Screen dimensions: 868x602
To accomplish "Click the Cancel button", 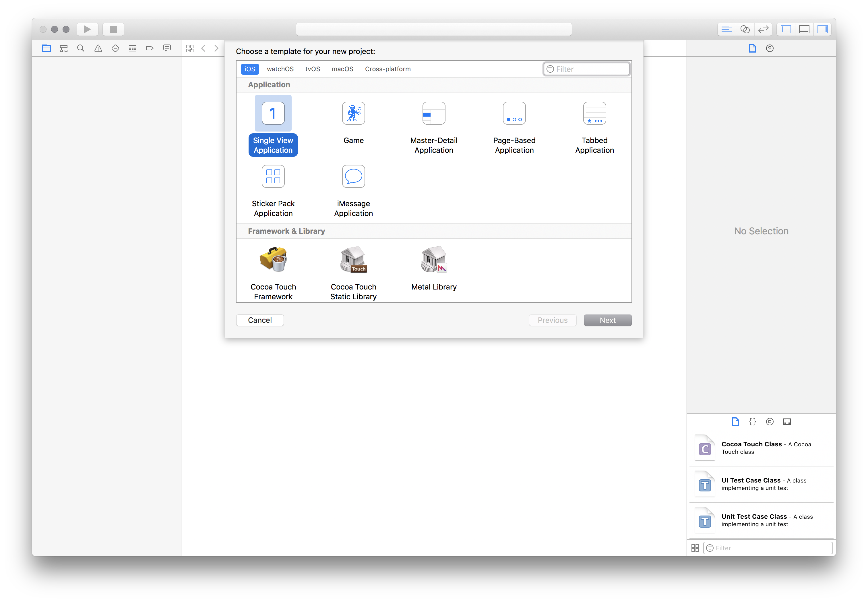I will point(259,320).
